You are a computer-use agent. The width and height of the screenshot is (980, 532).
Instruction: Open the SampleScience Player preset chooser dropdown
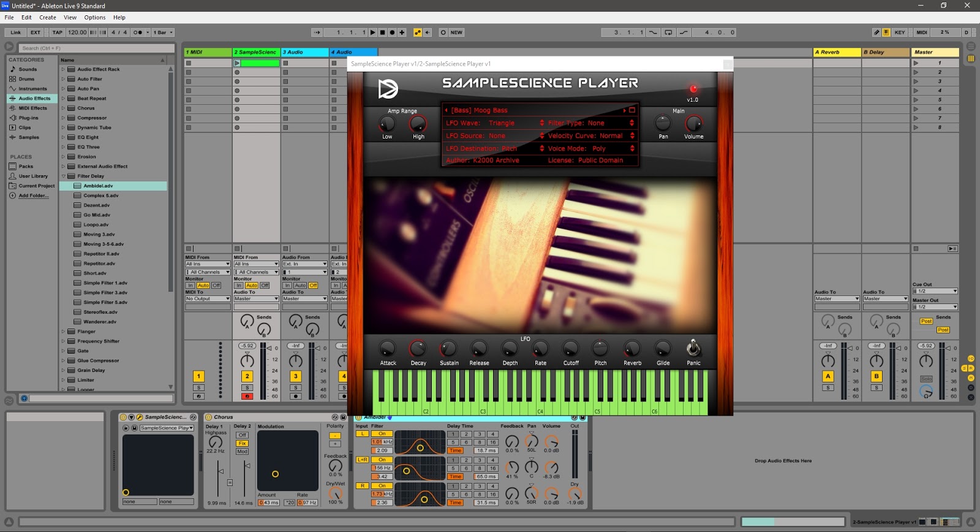[x=167, y=428]
